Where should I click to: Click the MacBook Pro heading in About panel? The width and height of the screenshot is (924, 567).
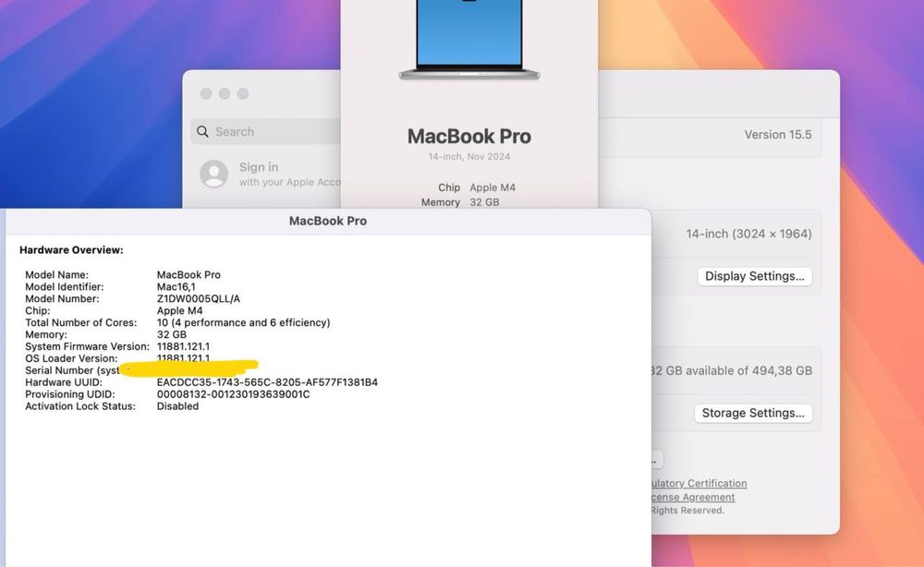tap(469, 136)
